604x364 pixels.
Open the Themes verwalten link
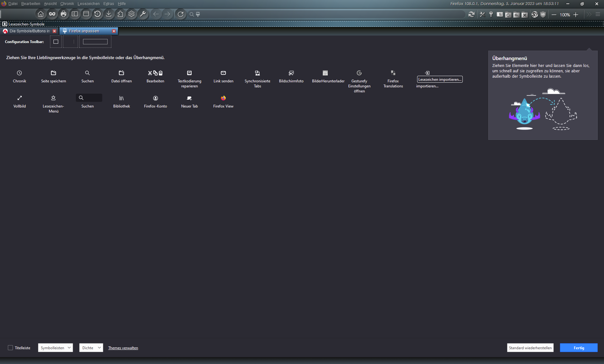pos(123,348)
